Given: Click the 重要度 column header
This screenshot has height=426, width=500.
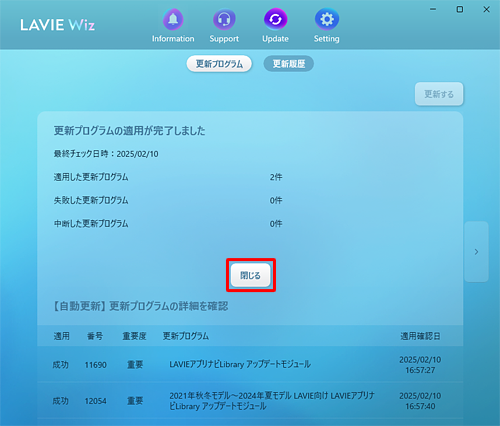Looking at the screenshot, I should coord(134,336).
